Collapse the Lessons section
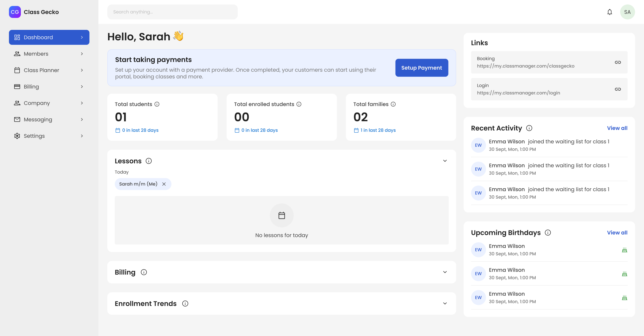This screenshot has width=644, height=336. click(445, 161)
